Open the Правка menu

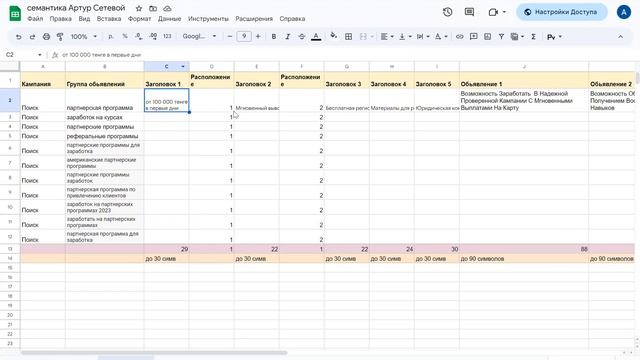click(60, 19)
